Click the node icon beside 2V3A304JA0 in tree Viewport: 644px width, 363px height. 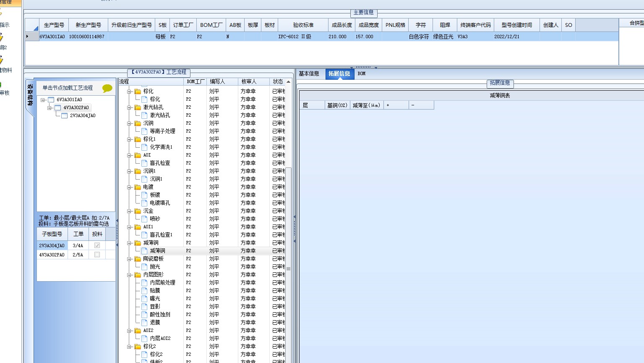pos(65,116)
